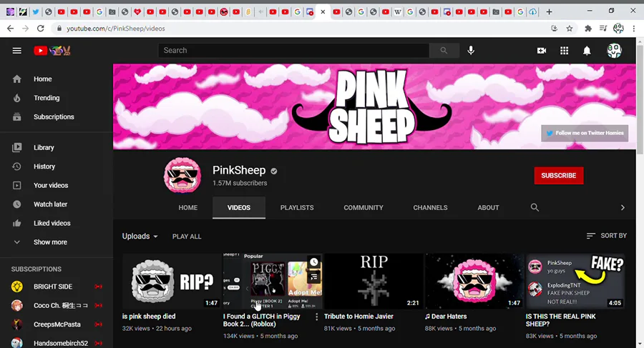Click Play All uploads
Viewport: 644px width, 348px height.
click(187, 237)
